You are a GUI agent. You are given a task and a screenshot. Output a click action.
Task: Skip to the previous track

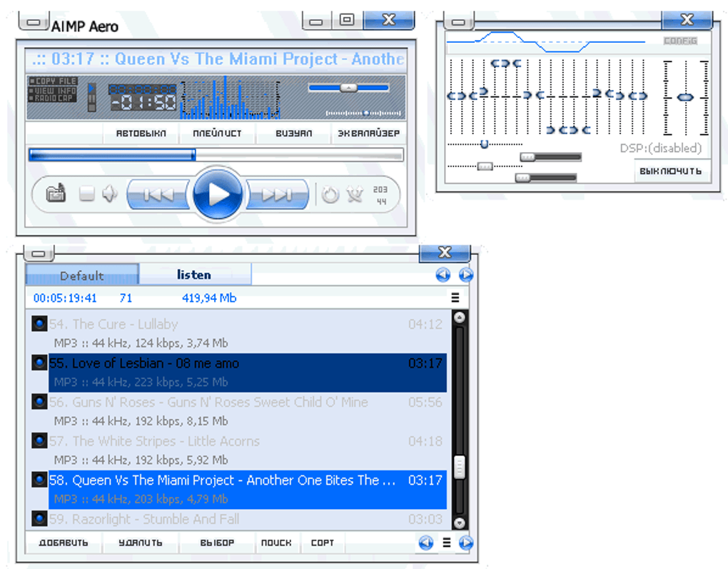[x=158, y=195]
